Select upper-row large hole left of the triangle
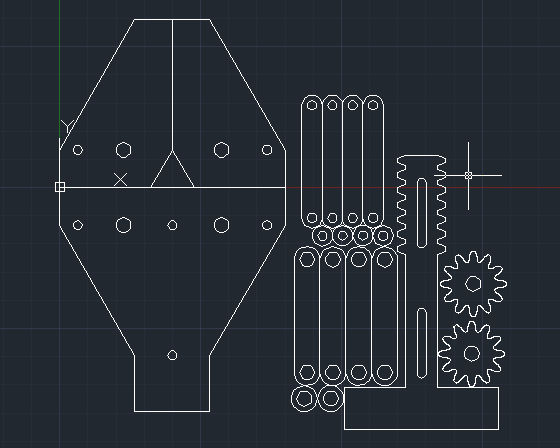560x448 pixels. point(124,150)
